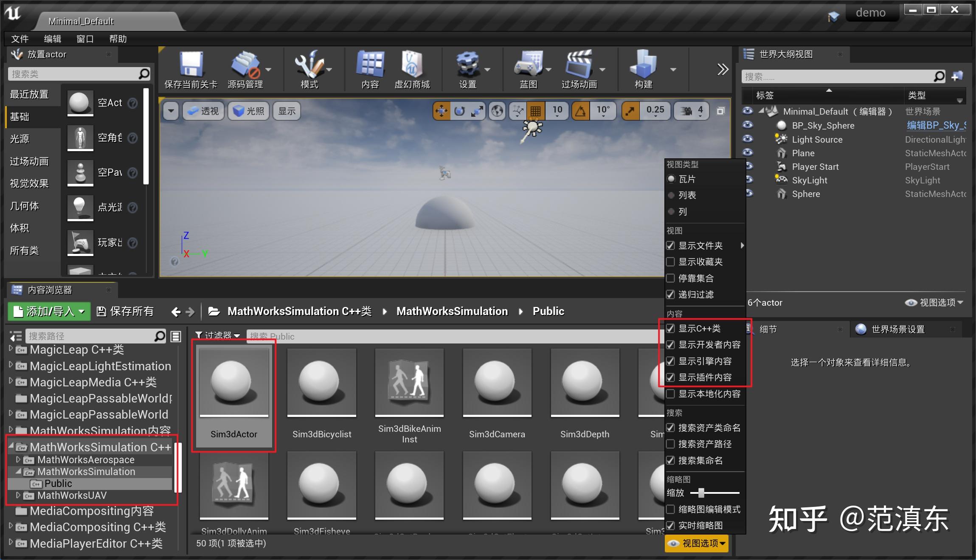976x560 pixels.
Task: Uncheck 显示引擎内容 in the view menu
Action: (x=671, y=361)
